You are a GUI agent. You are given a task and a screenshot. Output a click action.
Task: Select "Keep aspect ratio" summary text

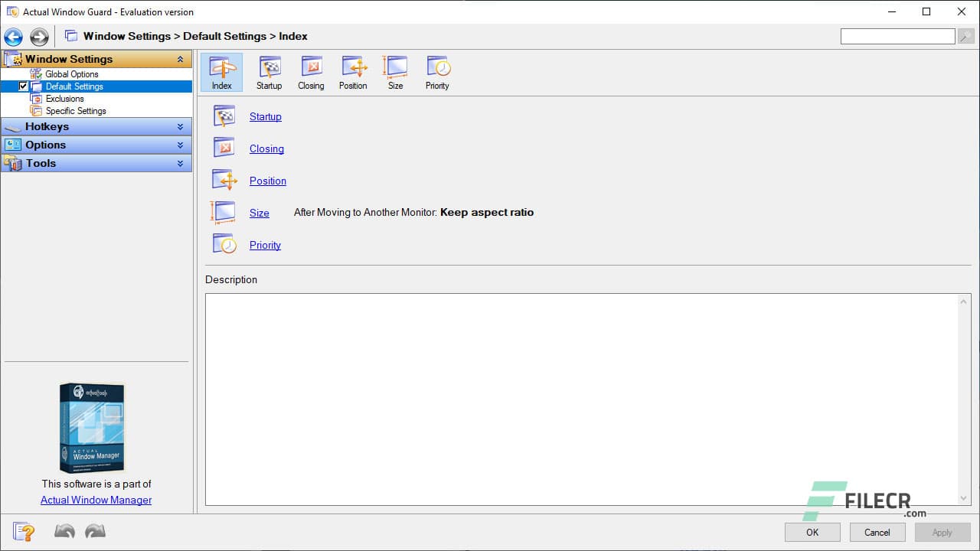(x=487, y=213)
